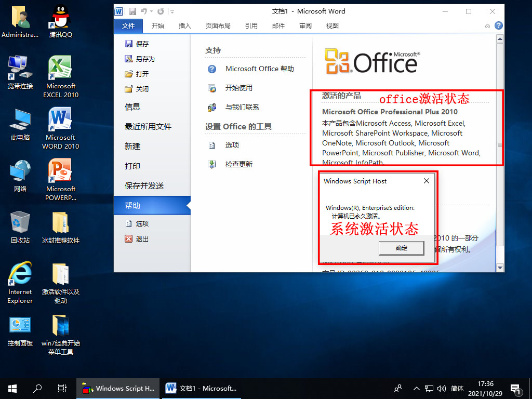Viewport: 532px width, 399px height.
Task: Switch to the 引用 tab
Action: tap(251, 26)
